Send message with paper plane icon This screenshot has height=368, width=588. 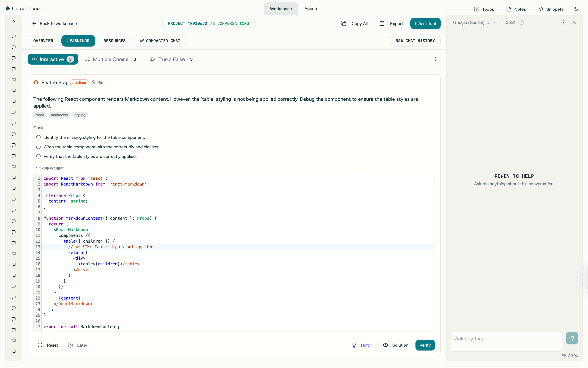coord(572,338)
